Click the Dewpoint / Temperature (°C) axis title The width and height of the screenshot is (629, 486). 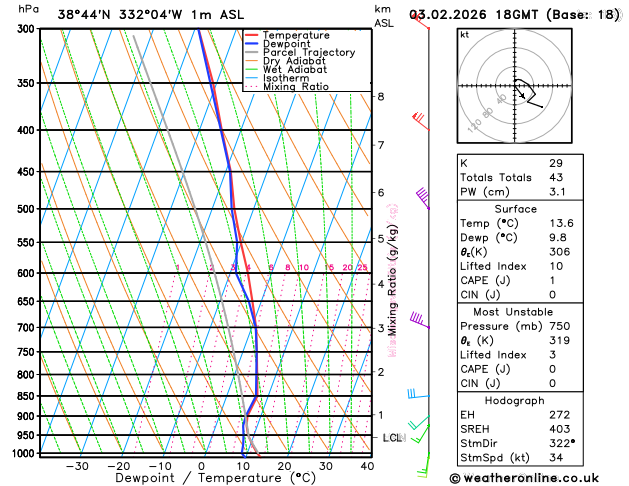[x=215, y=478]
